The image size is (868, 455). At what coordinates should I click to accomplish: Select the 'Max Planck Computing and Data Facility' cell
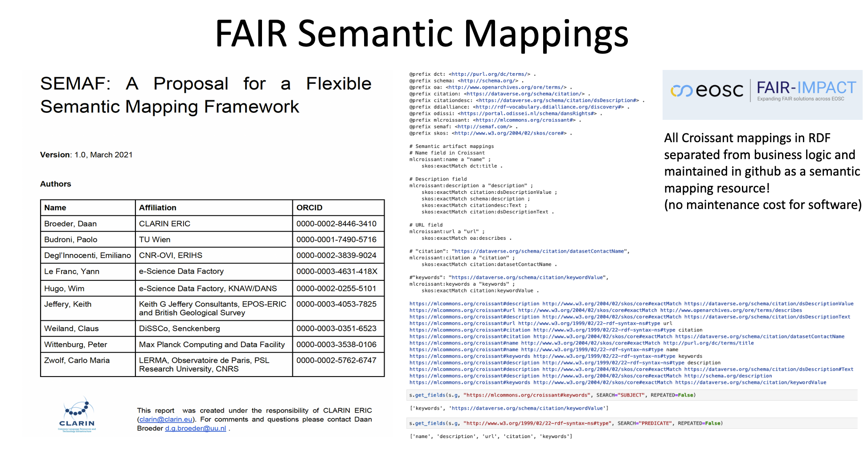[212, 344]
